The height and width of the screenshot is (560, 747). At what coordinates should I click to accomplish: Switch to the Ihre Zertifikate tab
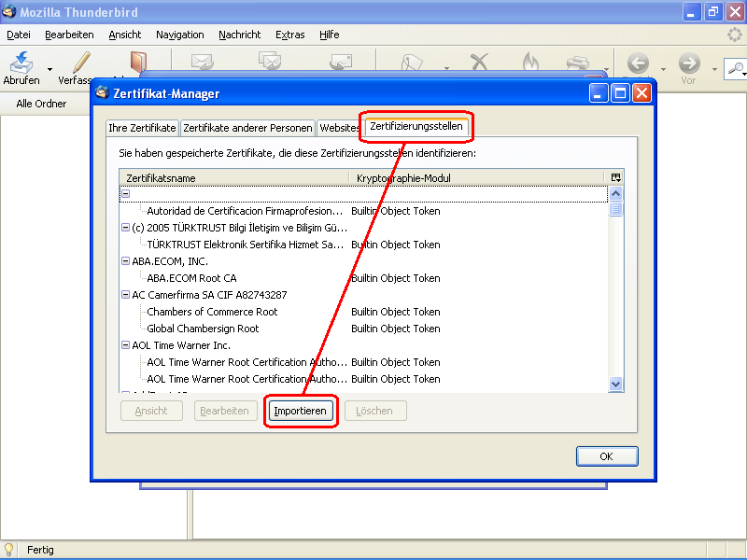tap(142, 128)
